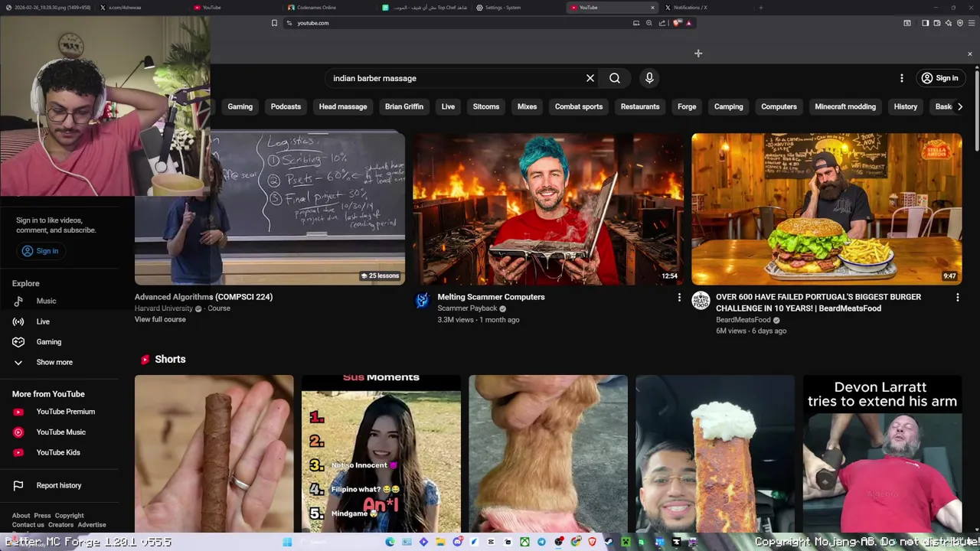
Task: Open the About link in the footer
Action: point(21,516)
